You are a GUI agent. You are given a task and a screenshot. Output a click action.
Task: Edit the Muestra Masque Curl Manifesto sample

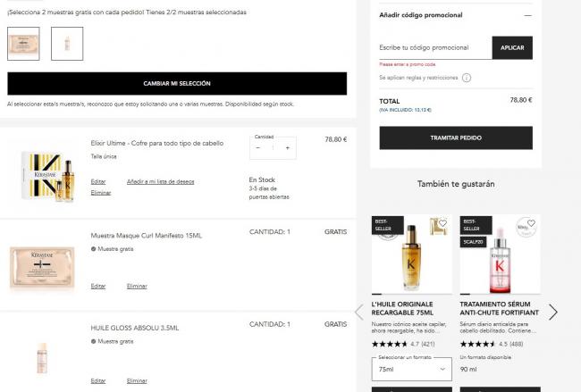[98, 286]
